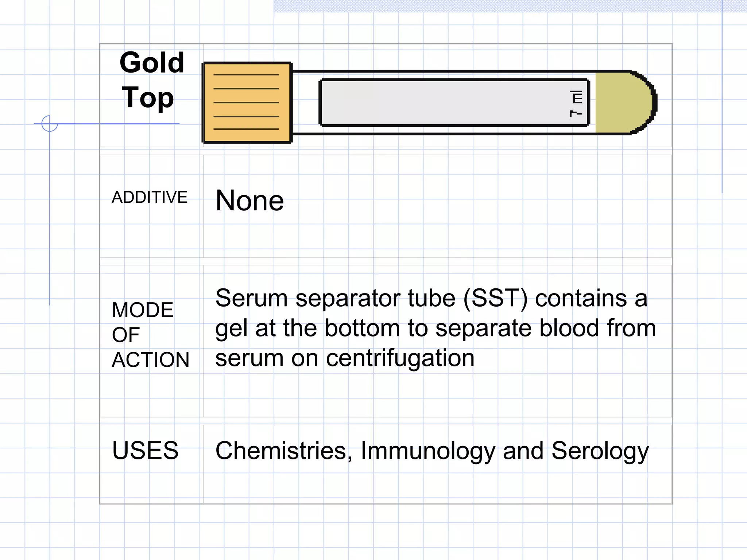Click the ADDITIVE row label

(x=150, y=197)
